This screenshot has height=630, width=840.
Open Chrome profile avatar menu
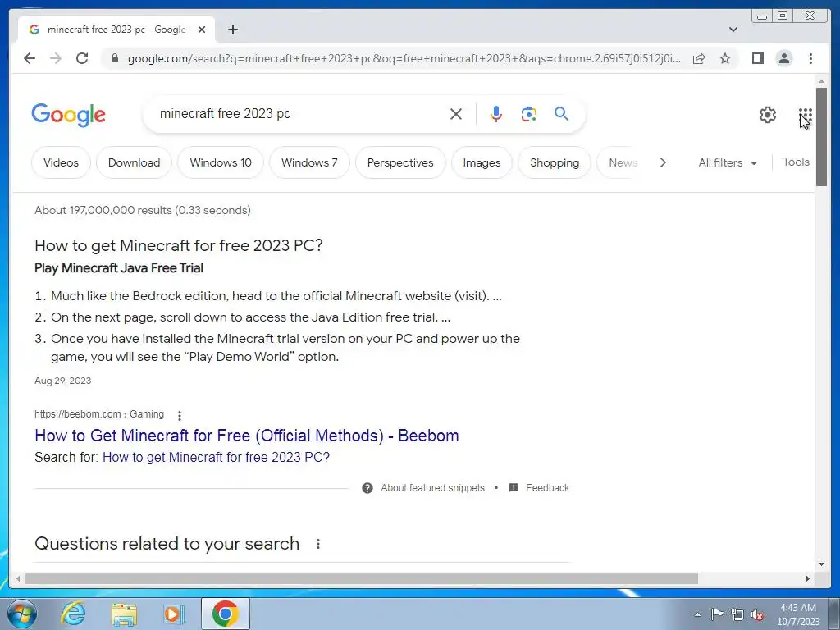click(784, 58)
